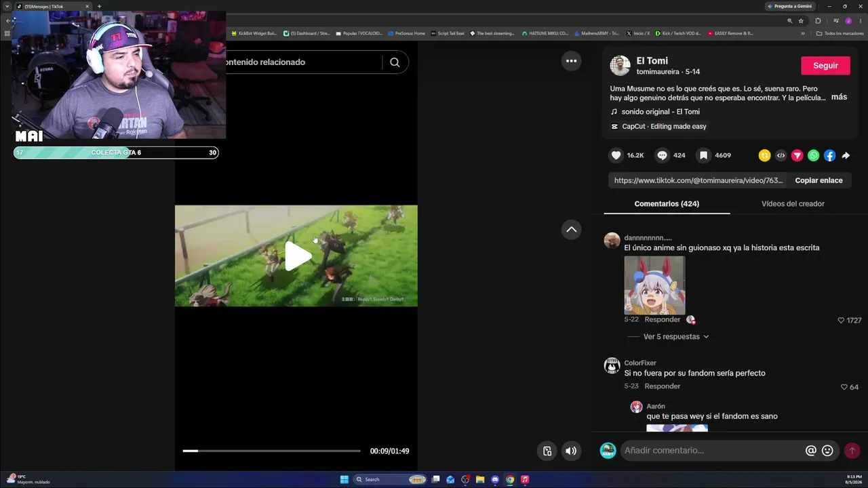Reply to ColorFixer's comment
This screenshot has width=868, height=488.
pos(663,386)
